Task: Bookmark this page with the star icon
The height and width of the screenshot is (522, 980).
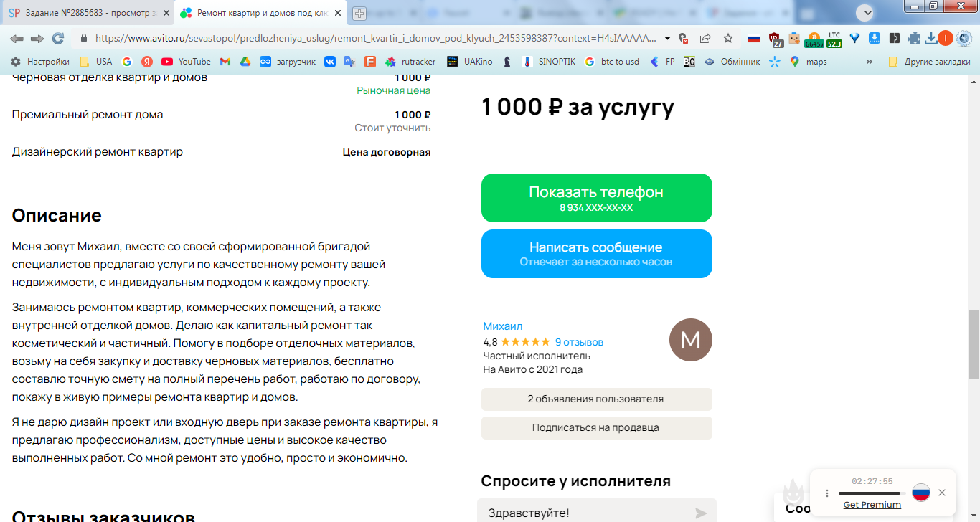Action: point(727,38)
